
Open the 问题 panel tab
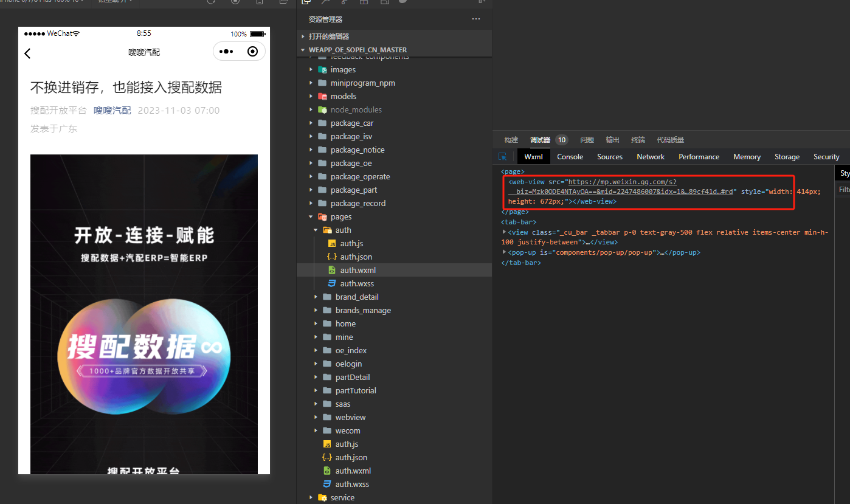[x=587, y=140]
